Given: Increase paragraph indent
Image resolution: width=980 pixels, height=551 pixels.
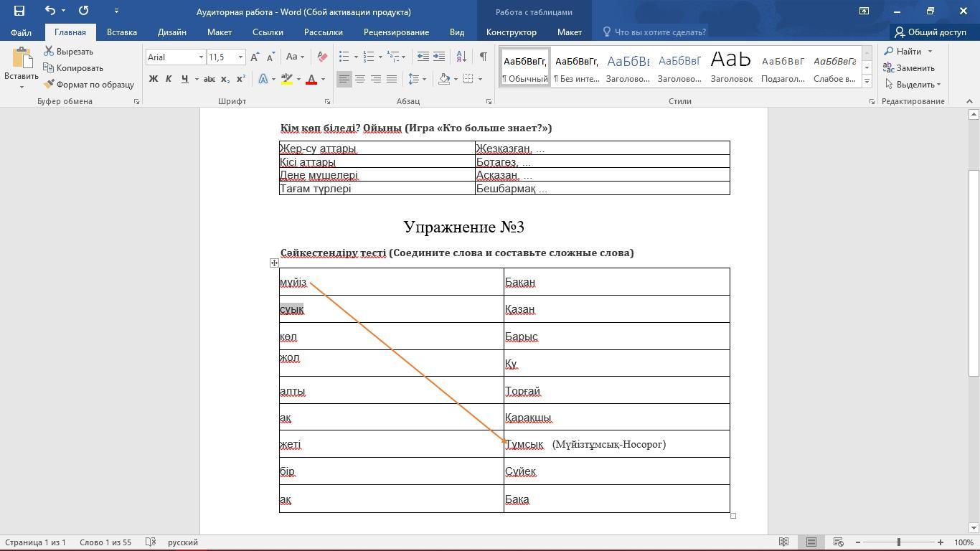Looking at the screenshot, I should 439,57.
